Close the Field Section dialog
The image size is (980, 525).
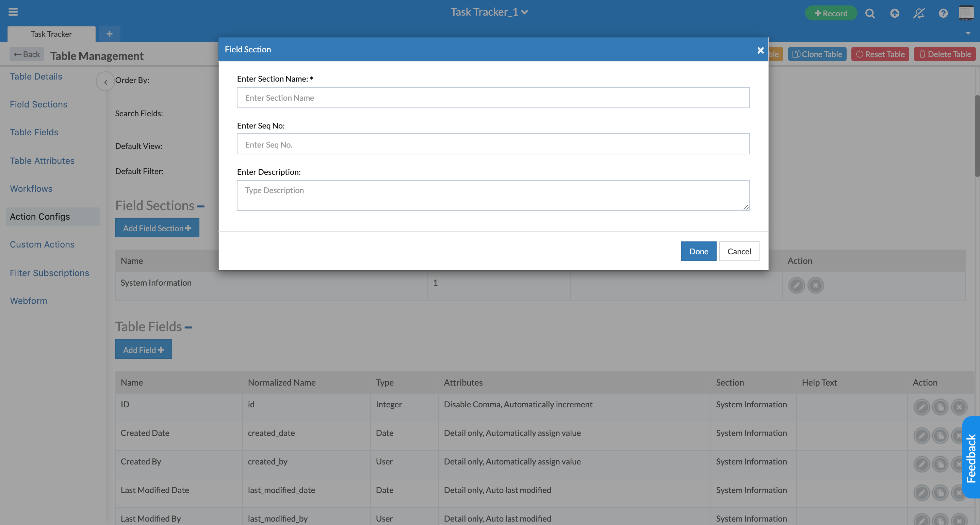[761, 50]
